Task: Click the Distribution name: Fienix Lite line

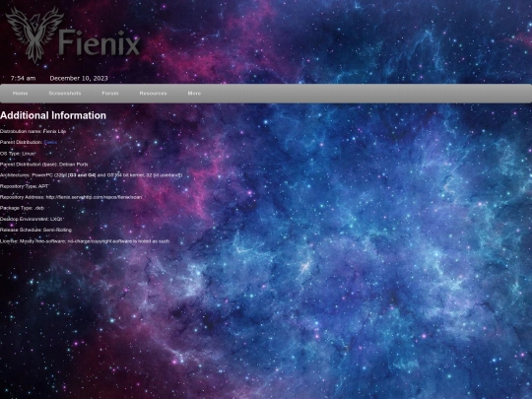Action: click(33, 131)
